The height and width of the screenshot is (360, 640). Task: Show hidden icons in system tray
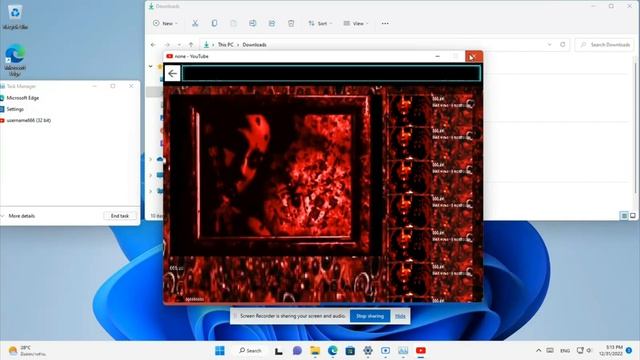538,351
